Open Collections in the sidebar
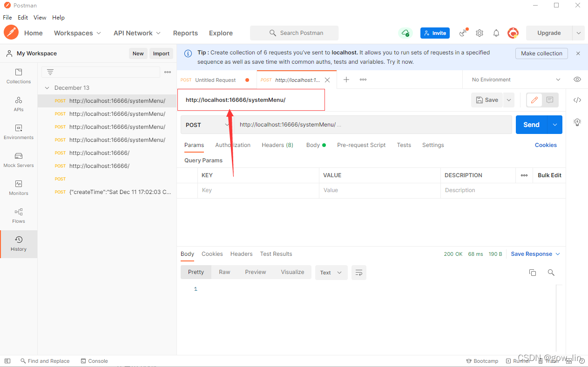The width and height of the screenshot is (588, 367). [19, 76]
